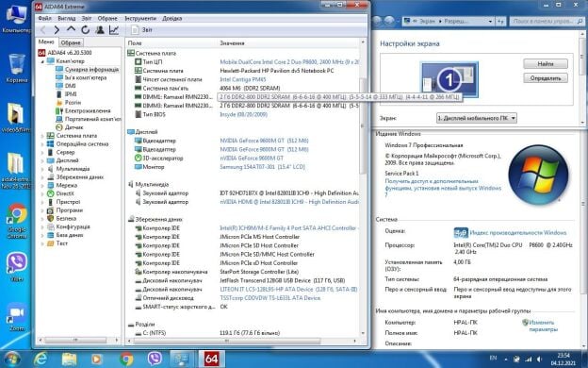The width and height of the screenshot is (588, 368).
Task: Switch to the Меню tab
Action: point(46,42)
